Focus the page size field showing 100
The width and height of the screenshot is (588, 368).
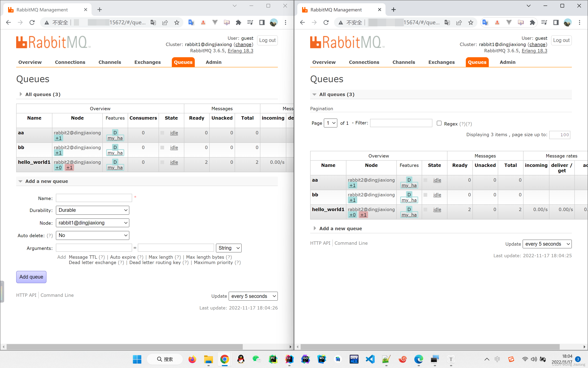click(560, 135)
